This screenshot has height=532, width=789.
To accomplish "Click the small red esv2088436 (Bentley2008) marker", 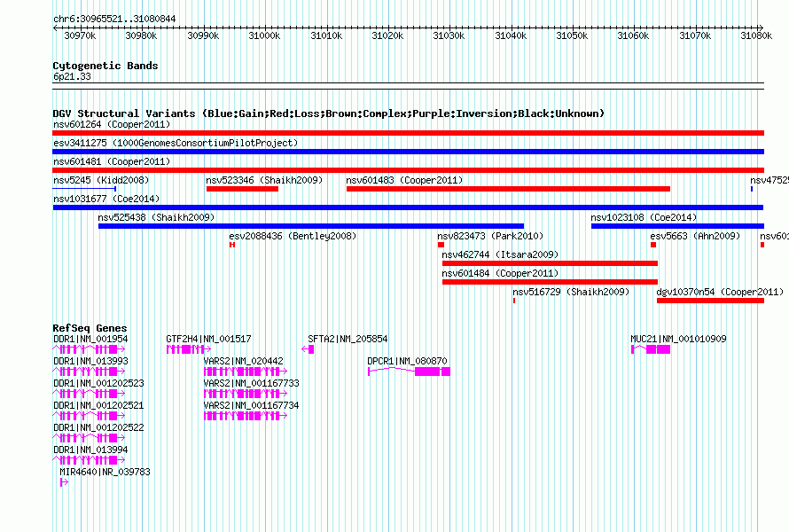I will click(x=232, y=245).
